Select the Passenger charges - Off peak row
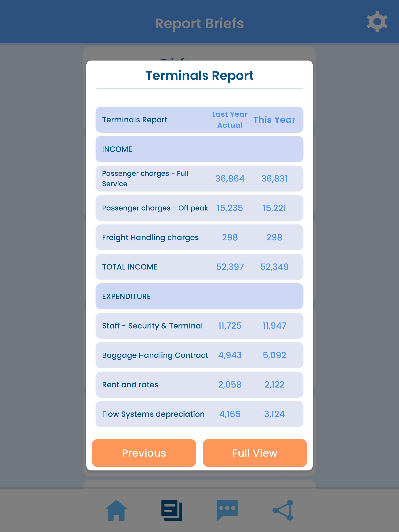 pos(199,208)
